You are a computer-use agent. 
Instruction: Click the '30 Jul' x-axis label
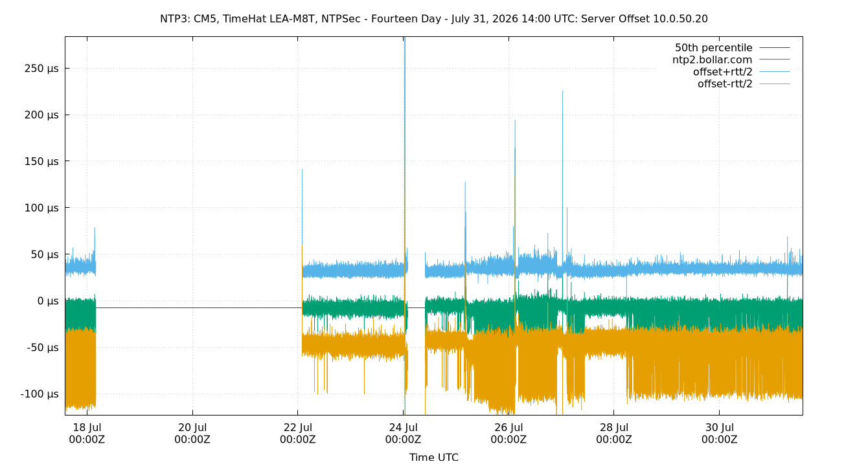click(x=719, y=427)
